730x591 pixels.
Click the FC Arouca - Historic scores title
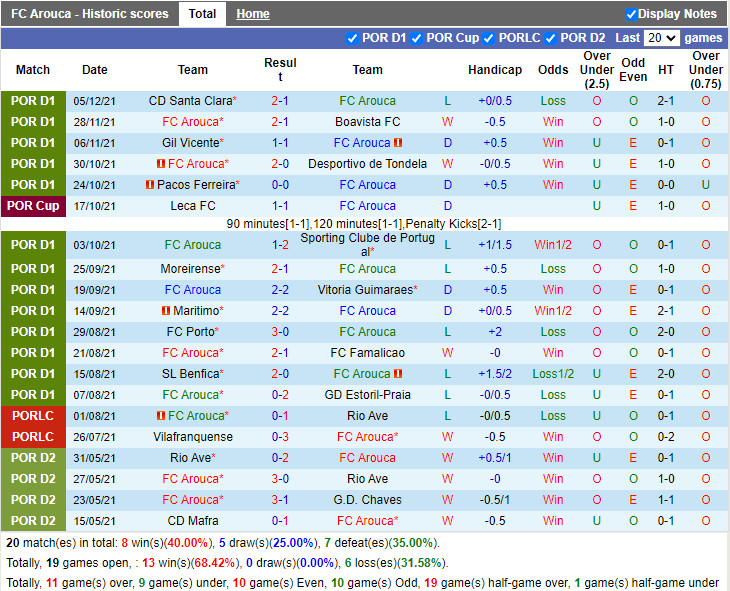click(x=89, y=14)
